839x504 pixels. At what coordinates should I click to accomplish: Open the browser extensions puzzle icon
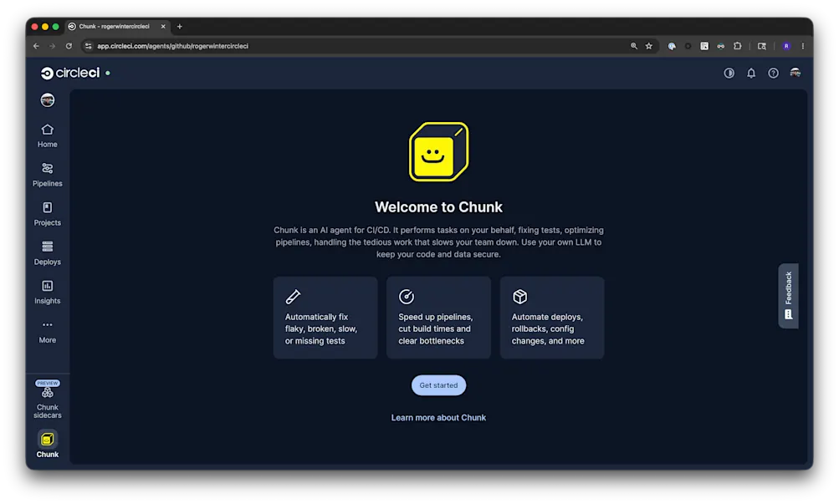737,46
